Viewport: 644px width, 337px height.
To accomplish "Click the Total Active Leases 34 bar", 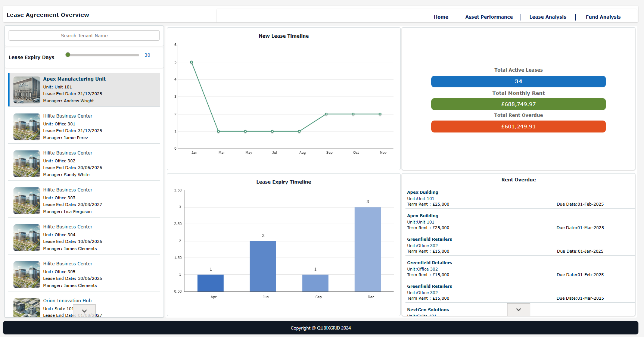I will 518,81.
